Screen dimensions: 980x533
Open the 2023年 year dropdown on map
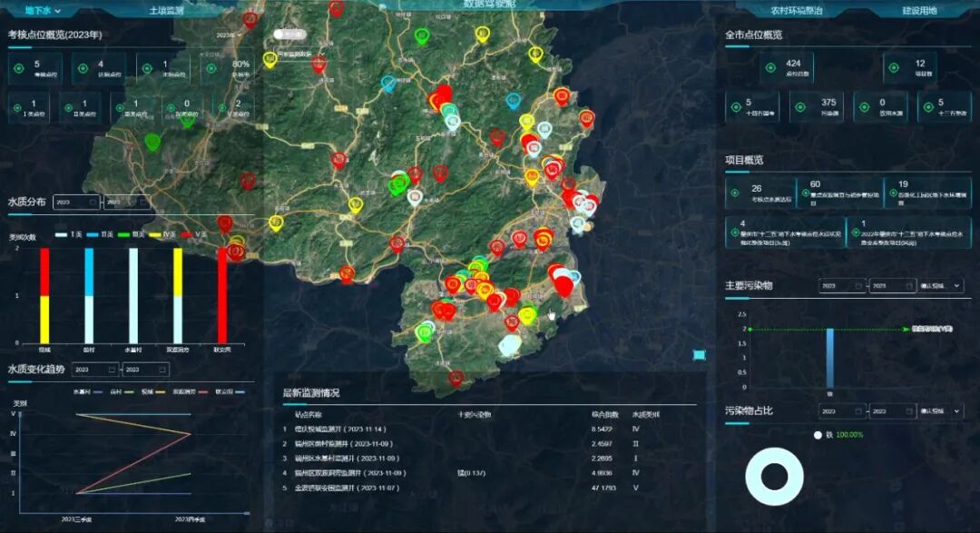click(x=229, y=35)
